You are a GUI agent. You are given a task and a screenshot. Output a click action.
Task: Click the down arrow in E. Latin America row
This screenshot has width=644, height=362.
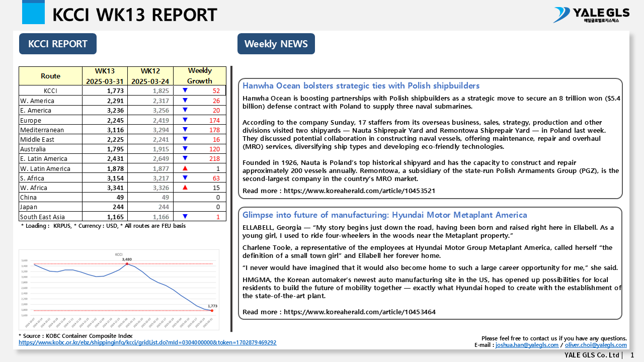pyautogui.click(x=185, y=158)
